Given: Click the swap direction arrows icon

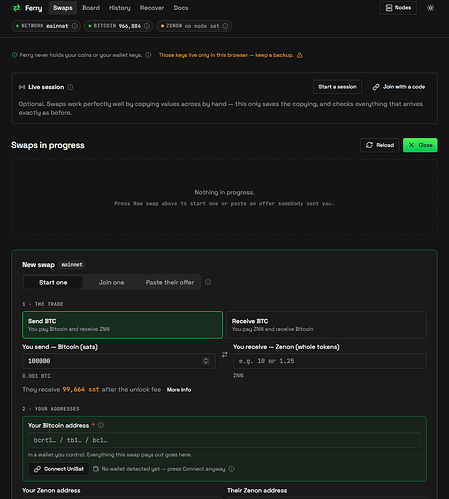Looking at the screenshot, I should click(225, 354).
